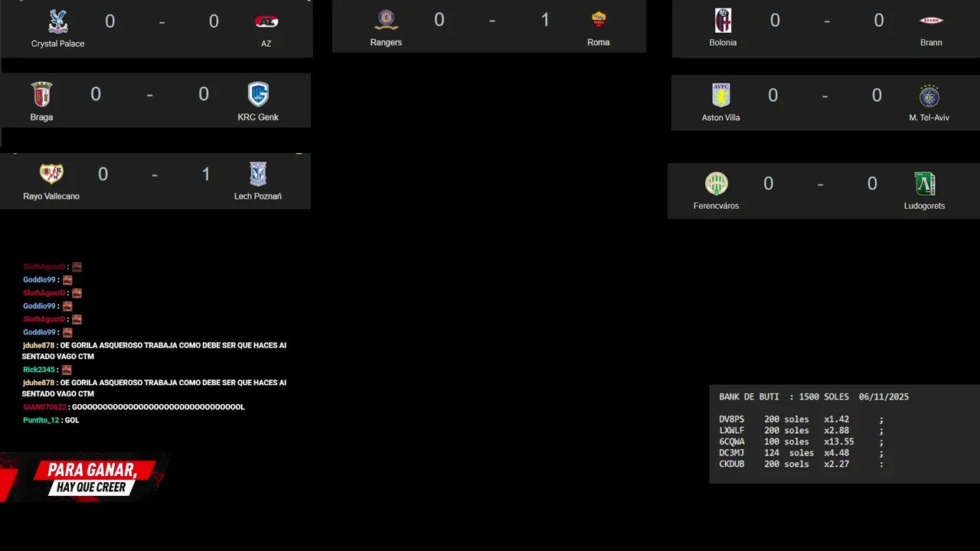The height and width of the screenshot is (551, 980).
Task: Click Lech Poznań's score of 1
Action: 205,174
